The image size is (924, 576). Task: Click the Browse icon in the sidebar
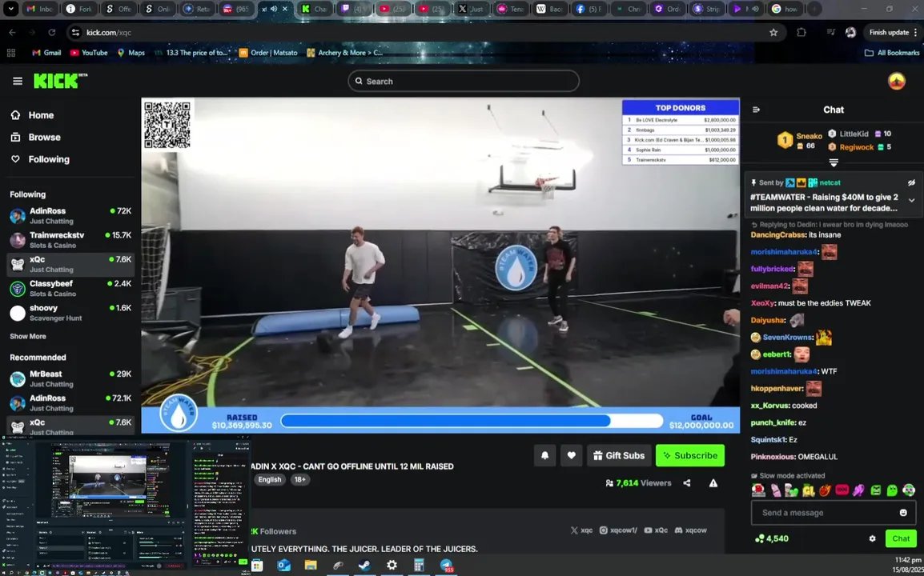click(x=15, y=138)
